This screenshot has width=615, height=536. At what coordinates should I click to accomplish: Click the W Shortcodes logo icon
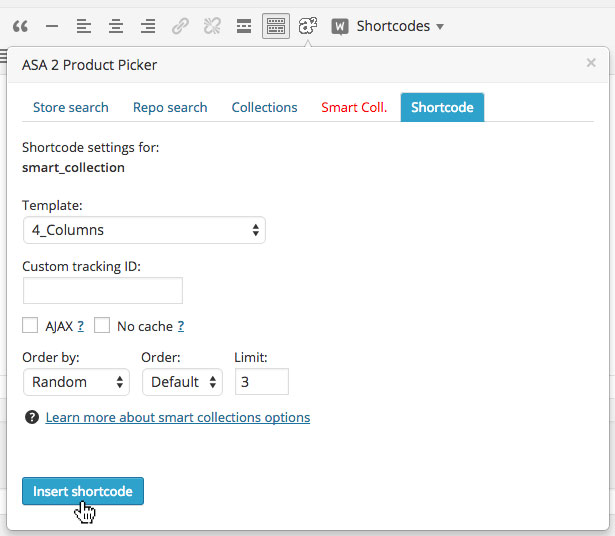pyautogui.click(x=340, y=27)
